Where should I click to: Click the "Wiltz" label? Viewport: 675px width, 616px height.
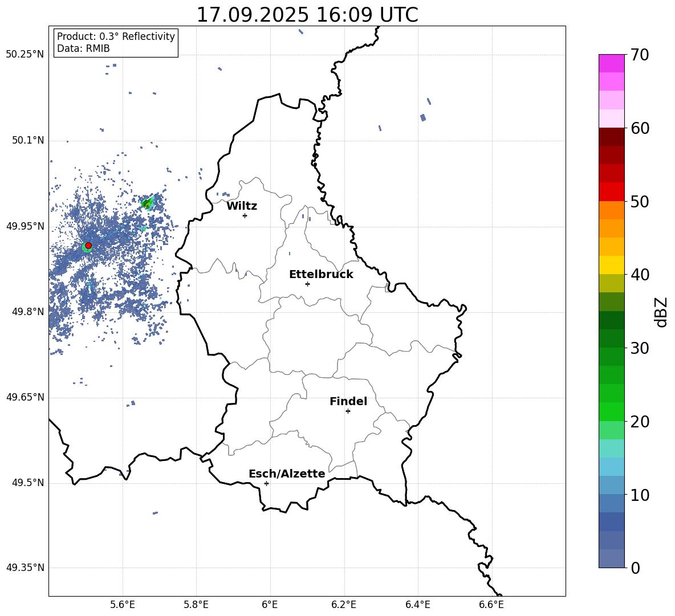[x=242, y=206]
